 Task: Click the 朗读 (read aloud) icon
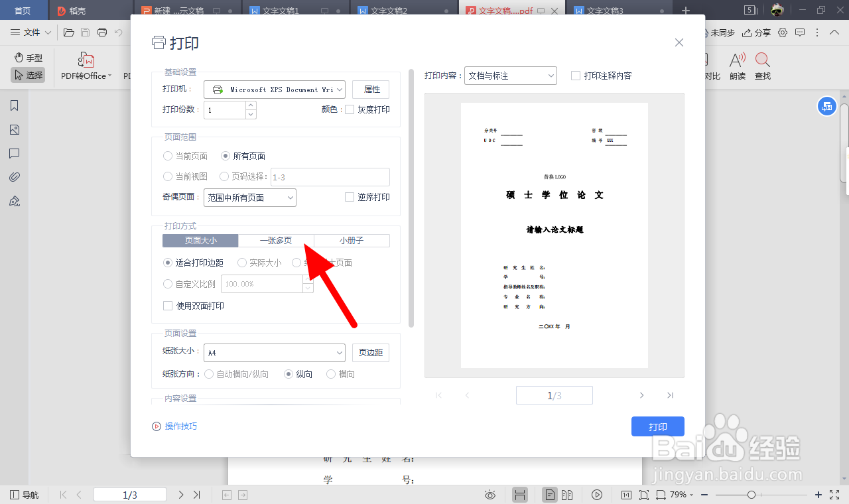738,66
